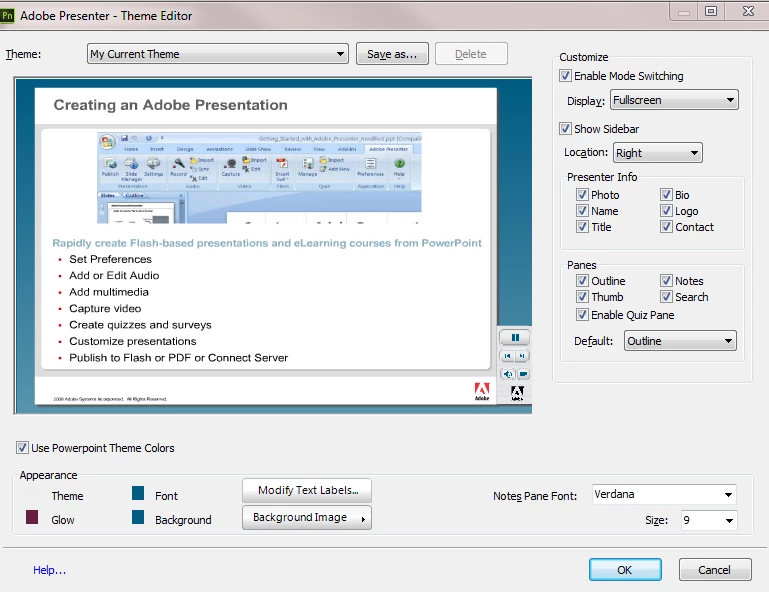
Task: Toggle Enable Quiz Pane checkbox
Action: (582, 315)
